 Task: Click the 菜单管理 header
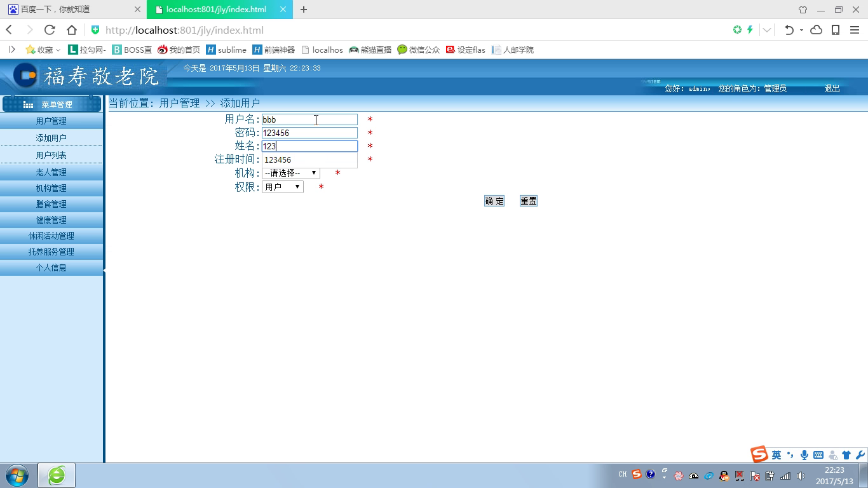point(51,104)
